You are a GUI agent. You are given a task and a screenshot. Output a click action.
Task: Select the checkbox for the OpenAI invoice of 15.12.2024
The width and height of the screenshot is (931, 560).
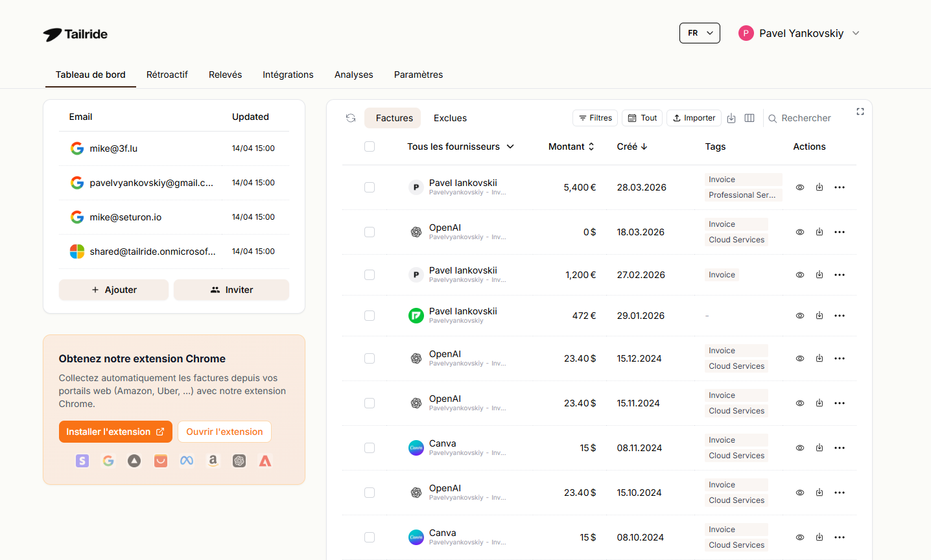pyautogui.click(x=370, y=358)
